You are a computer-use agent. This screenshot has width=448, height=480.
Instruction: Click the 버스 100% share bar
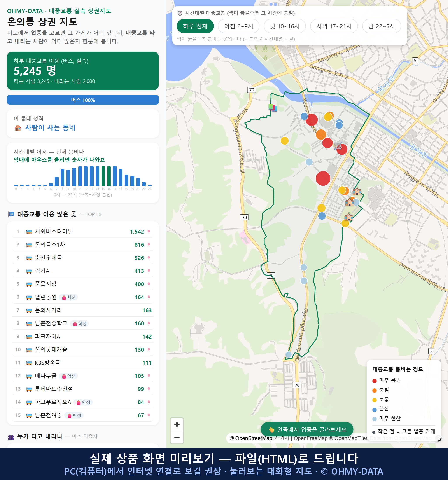83,100
